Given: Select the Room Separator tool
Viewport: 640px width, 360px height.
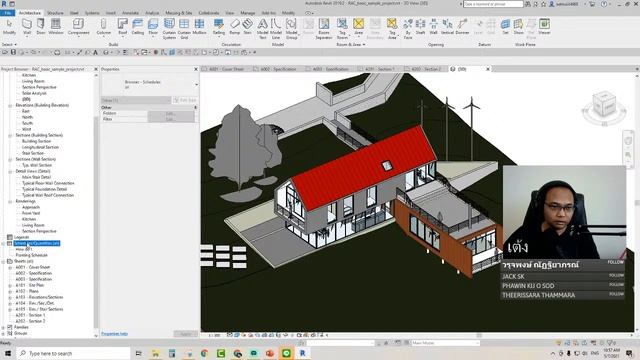Looking at the screenshot, I should click(x=324, y=29).
